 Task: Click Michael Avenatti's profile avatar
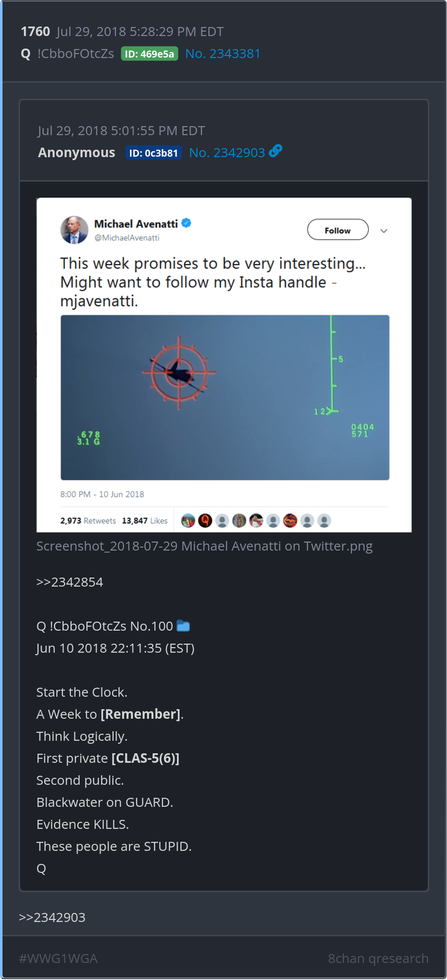point(74,230)
